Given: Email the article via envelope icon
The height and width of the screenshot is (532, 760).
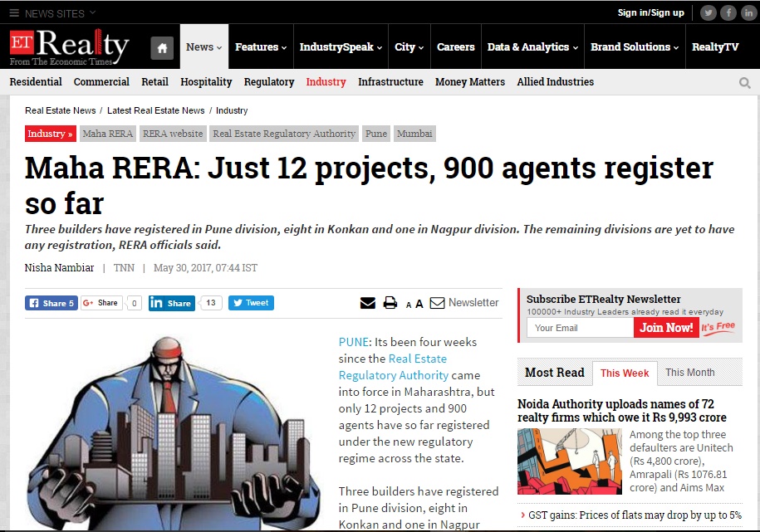Looking at the screenshot, I should [368, 303].
